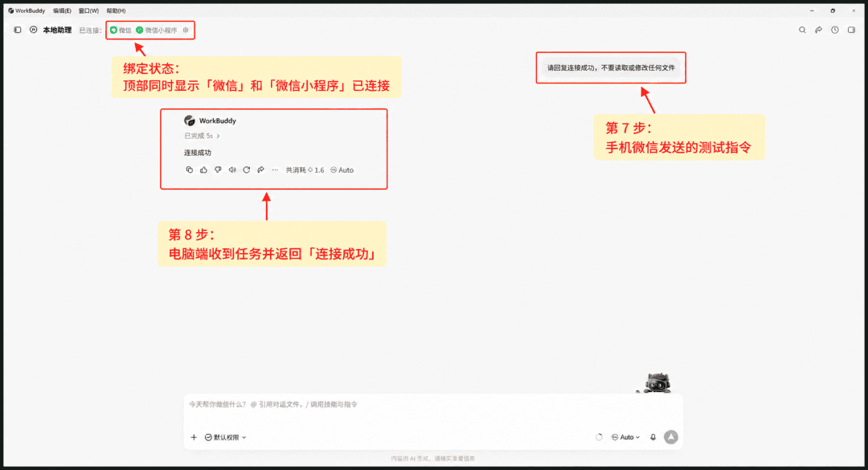This screenshot has width=868, height=470.
Task: Open the 窗口(W) menu
Action: pos(88,10)
